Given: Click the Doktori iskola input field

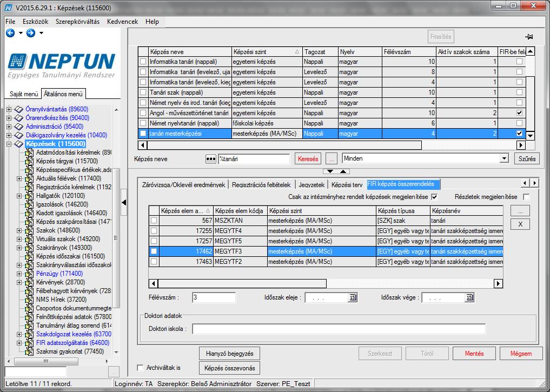Looking at the screenshot, I should (339, 329).
